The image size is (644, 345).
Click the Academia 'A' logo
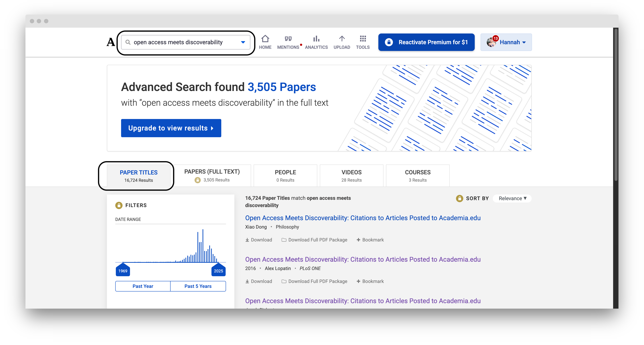coord(111,42)
